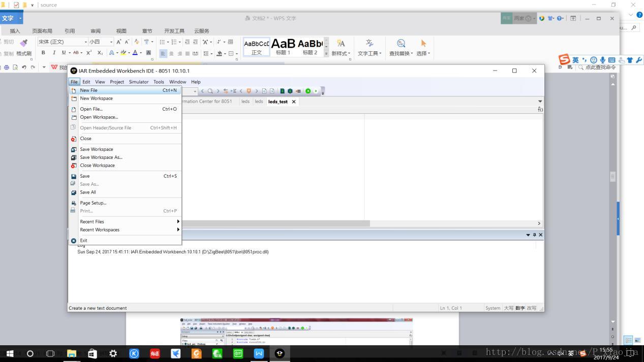
Task: Click Close Workspace menu entry
Action: [125, 166]
